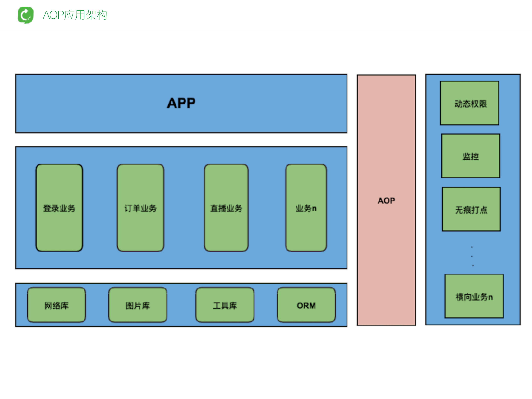Select the 订单业务 module block

pos(140,208)
